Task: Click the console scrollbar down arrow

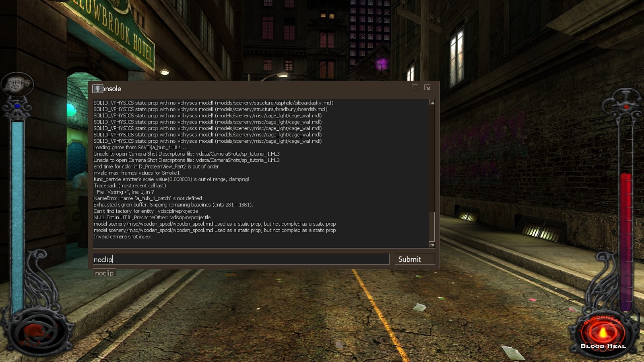Action: (432, 245)
